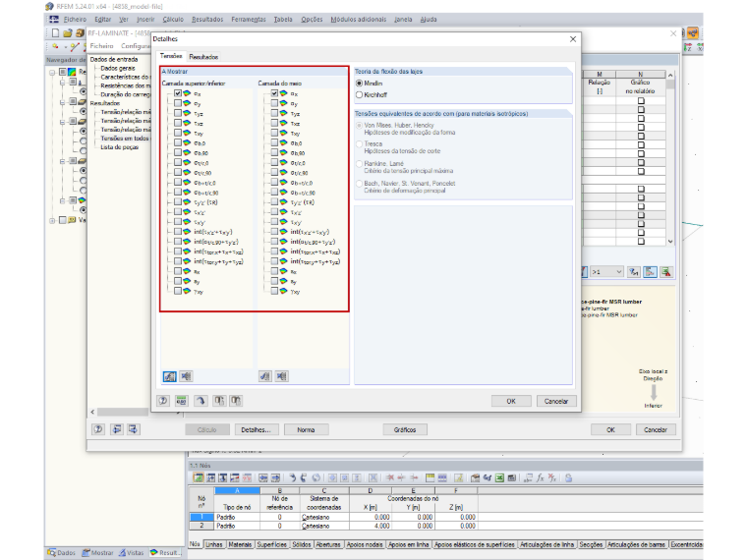Image resolution: width=747 pixels, height=560 pixels.
Task: Expand the bottom navigator tree node
Action: click(52, 220)
